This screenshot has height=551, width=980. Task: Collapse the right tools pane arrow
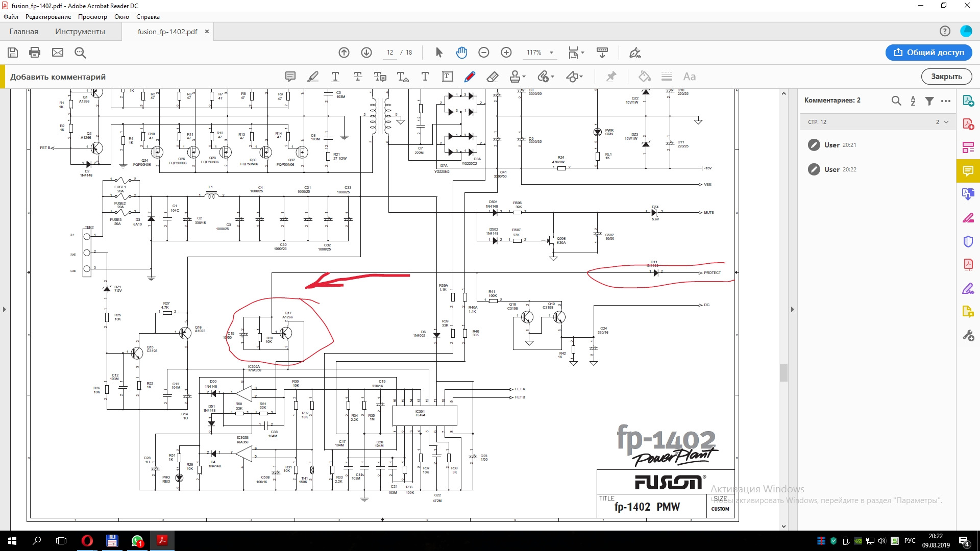pos(793,309)
